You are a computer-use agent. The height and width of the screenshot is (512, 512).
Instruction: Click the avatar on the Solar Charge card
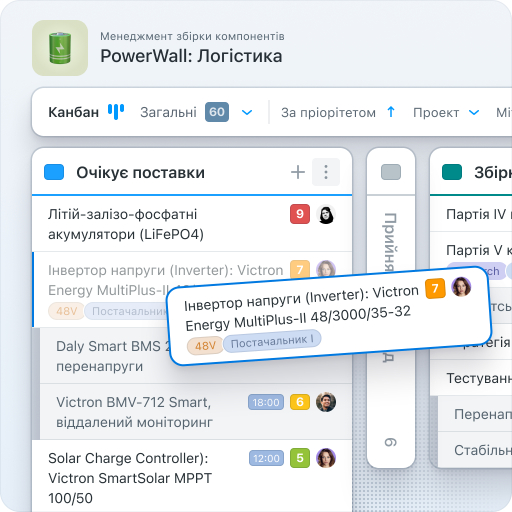click(326, 458)
